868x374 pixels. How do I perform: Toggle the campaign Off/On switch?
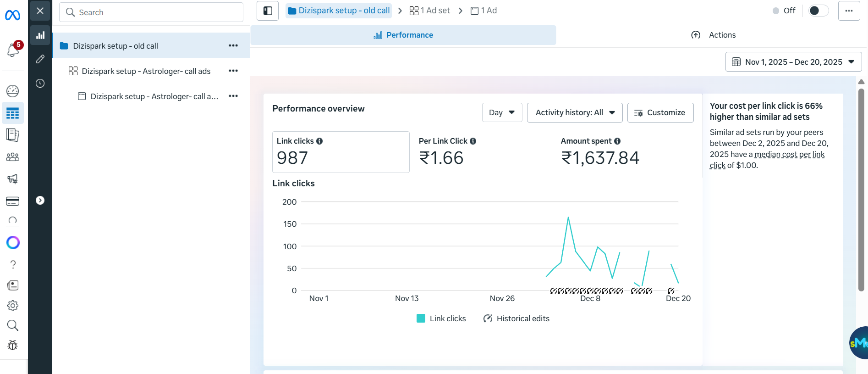tap(818, 11)
